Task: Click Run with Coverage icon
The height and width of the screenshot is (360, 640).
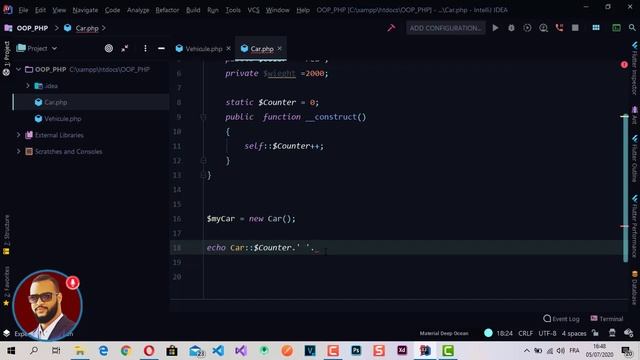Action: (527, 28)
